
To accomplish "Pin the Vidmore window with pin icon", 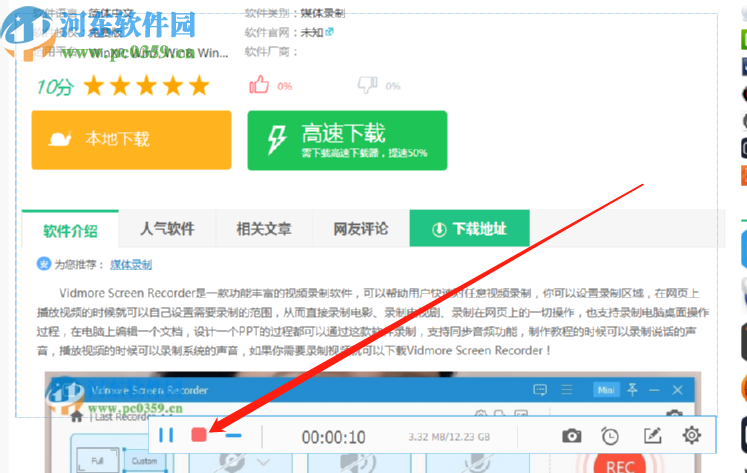I will point(632,390).
